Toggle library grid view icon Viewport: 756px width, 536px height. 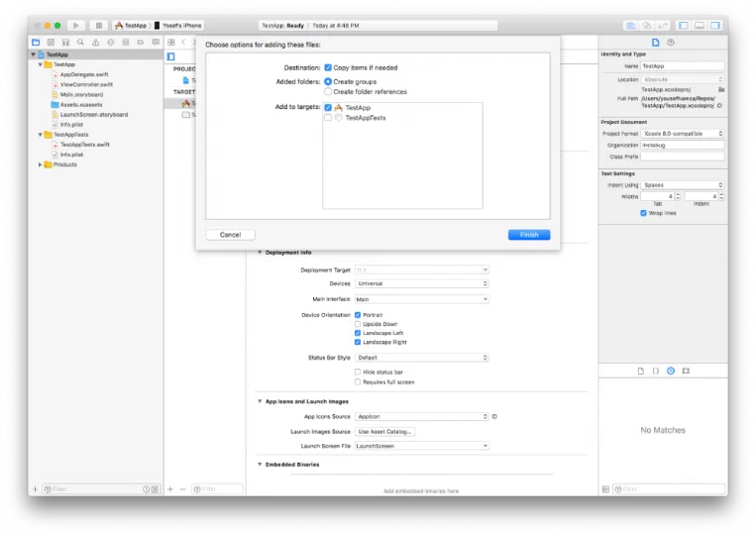[x=605, y=489]
